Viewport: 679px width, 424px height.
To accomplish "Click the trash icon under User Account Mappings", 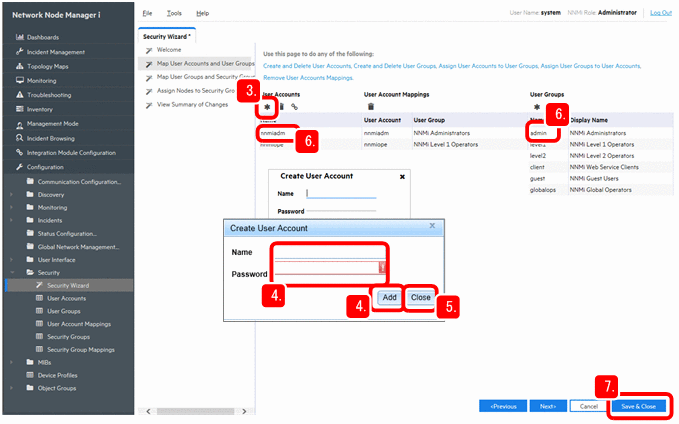I will point(371,106).
